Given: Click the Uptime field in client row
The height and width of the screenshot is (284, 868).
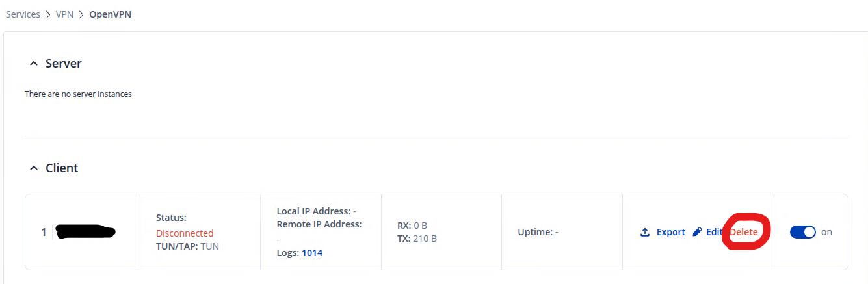Looking at the screenshot, I should click(538, 232).
